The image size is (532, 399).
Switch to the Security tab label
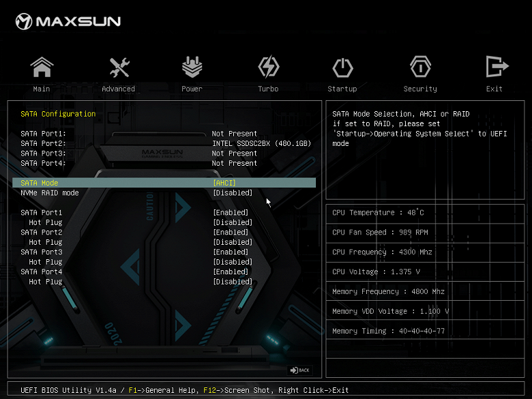420,89
